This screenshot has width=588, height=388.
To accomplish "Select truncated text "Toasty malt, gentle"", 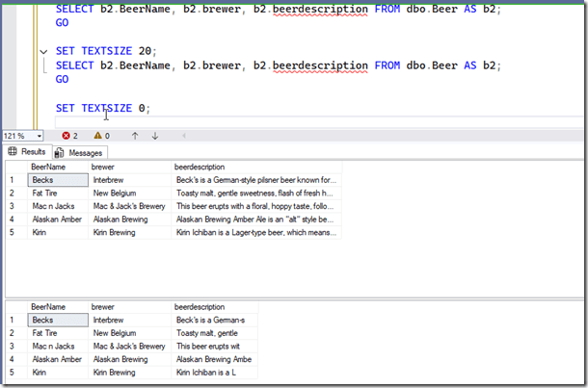I will [x=215, y=333].
